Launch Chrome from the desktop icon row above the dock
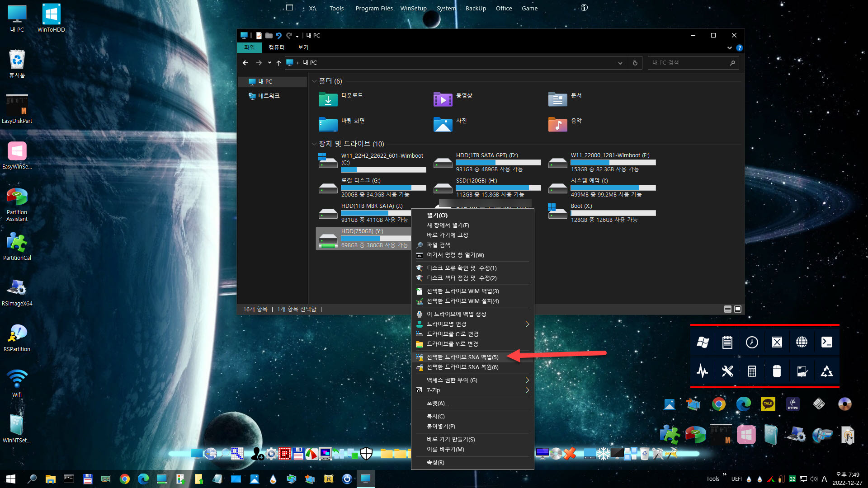 coord(719,404)
